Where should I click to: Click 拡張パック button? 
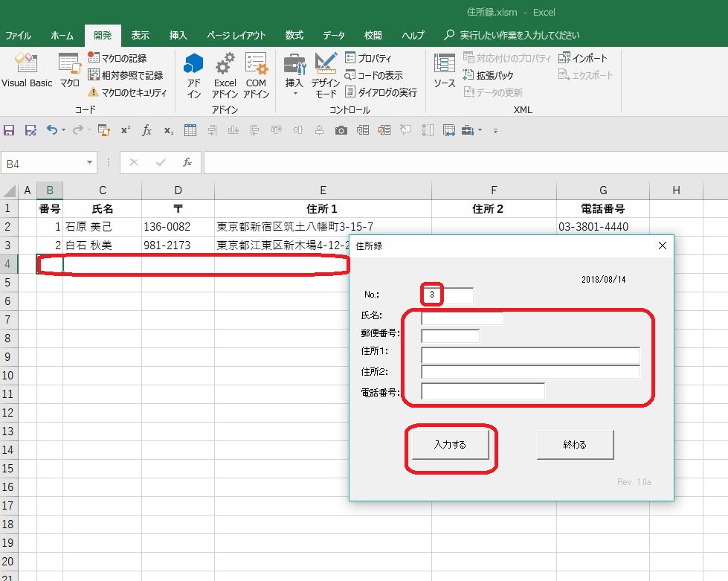[x=488, y=75]
